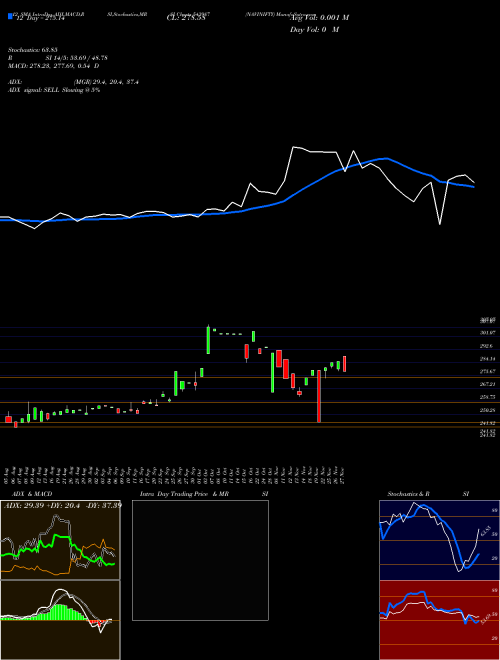The width and height of the screenshot is (500, 660).
Task: Click the tall green candle at the chart peak
Action: [x=208, y=340]
